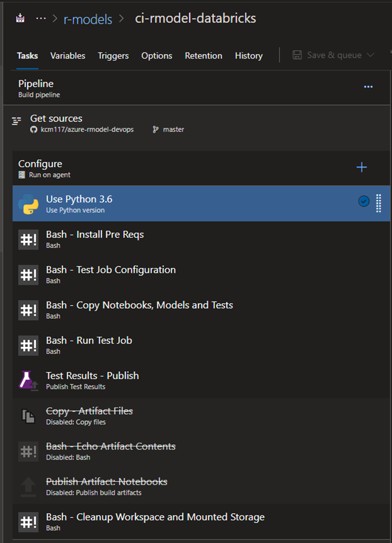Expand the Save & queue dropdown arrow
Screen dimensions: 392x543
(x=371, y=55)
